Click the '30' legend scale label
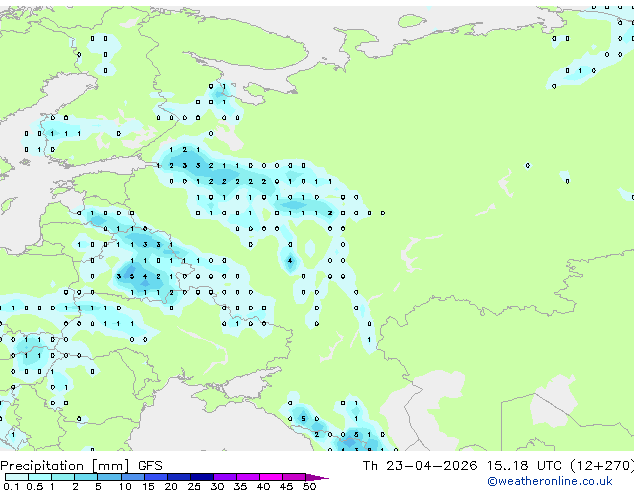This screenshot has height=490, width=634. pos(217,486)
